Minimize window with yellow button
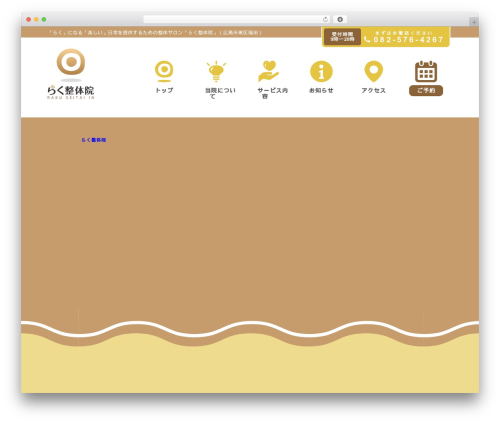 click(36, 19)
